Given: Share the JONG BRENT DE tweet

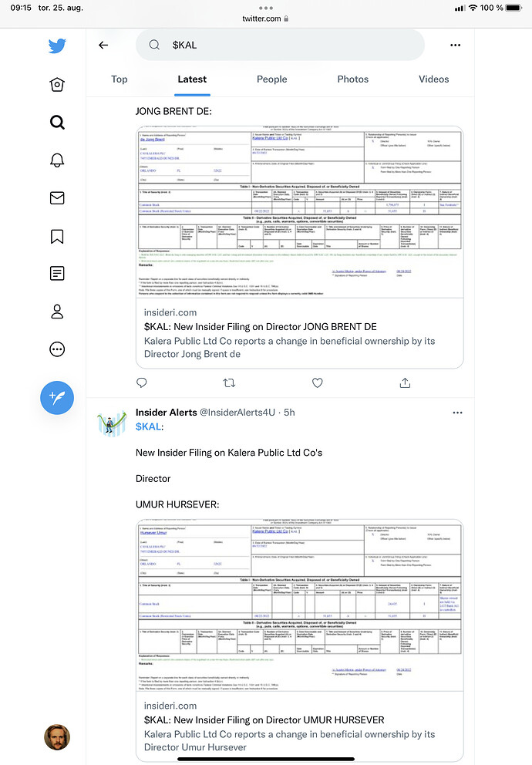Looking at the screenshot, I should 405,383.
